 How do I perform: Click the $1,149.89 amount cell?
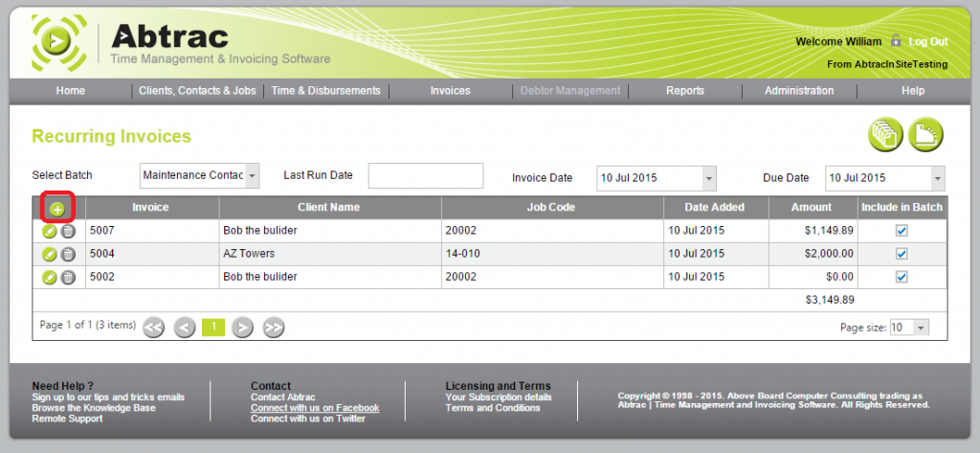pos(813,231)
